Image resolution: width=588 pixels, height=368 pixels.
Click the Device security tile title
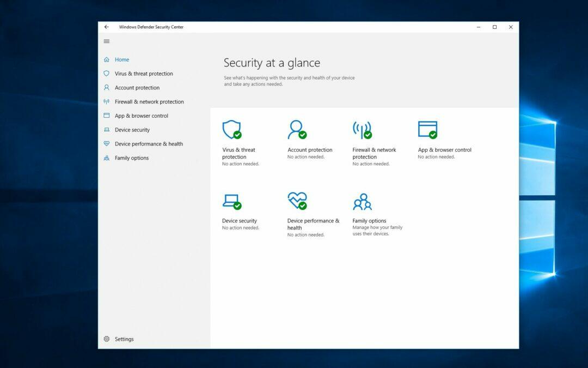pos(239,221)
